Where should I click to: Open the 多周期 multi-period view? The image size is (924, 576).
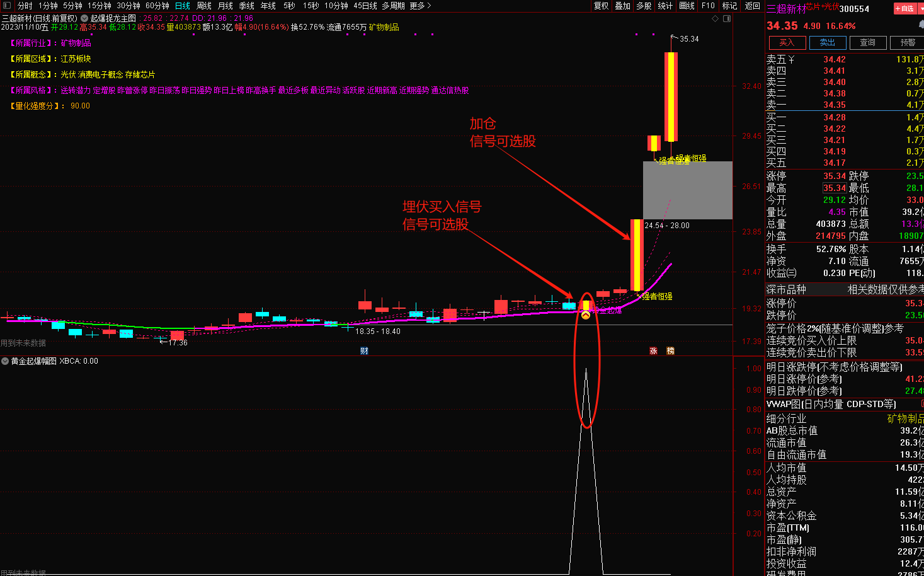coord(393,6)
